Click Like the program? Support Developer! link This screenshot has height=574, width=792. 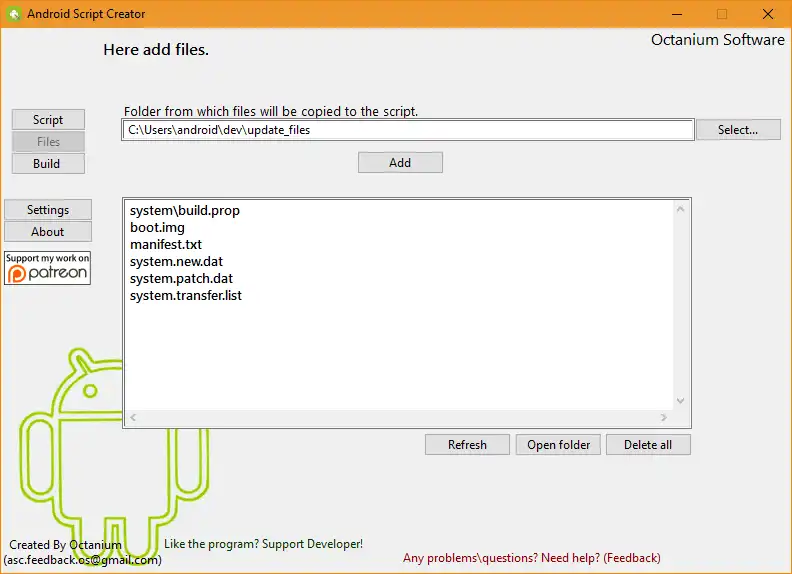point(263,544)
